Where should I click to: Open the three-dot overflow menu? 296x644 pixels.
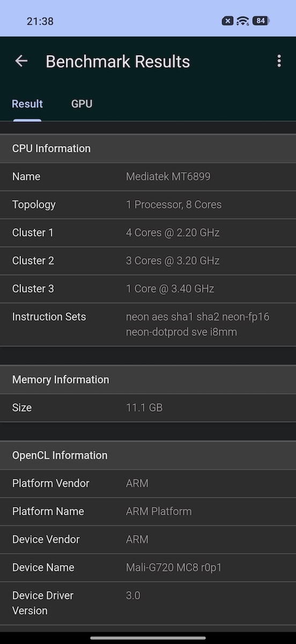279,61
